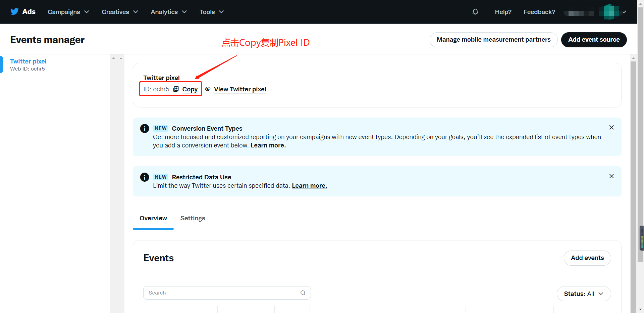Click the ID: ochr5 text
The width and height of the screenshot is (644, 313).
click(156, 89)
